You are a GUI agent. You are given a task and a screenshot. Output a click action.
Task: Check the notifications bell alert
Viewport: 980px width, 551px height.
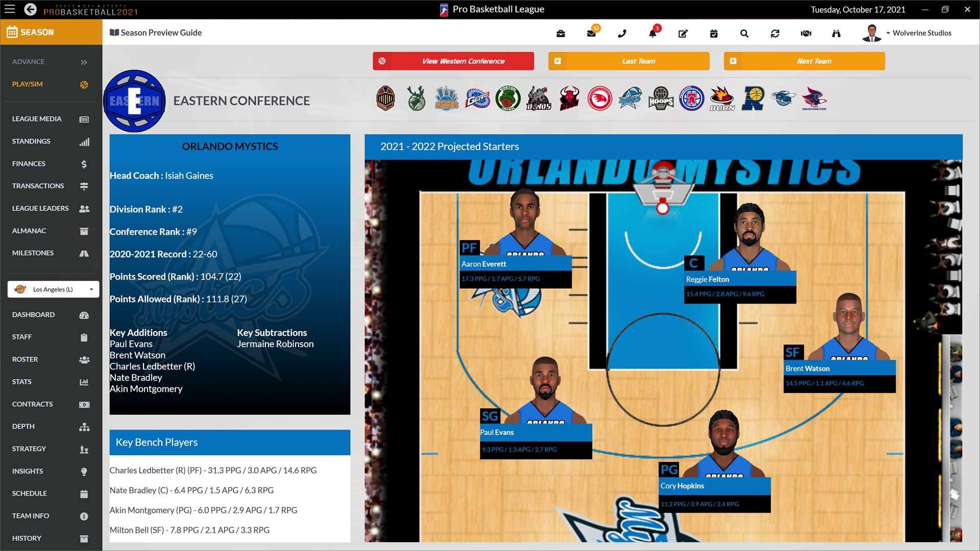[x=652, y=33]
